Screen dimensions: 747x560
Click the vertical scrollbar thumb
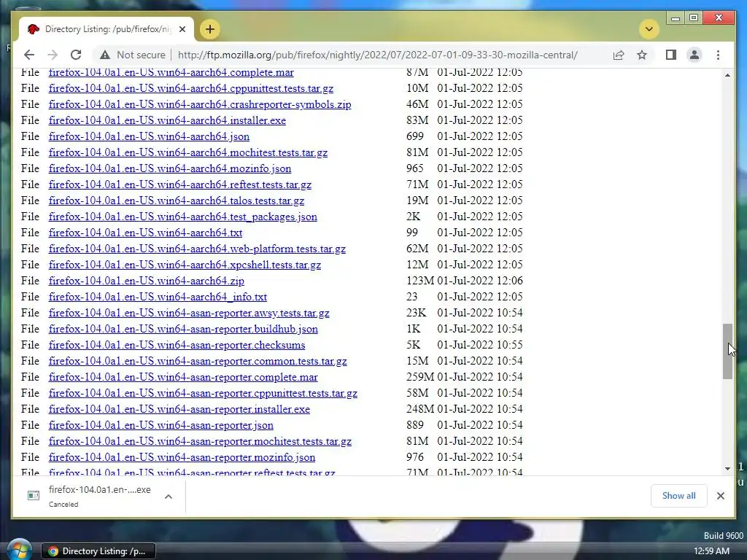[x=727, y=351]
